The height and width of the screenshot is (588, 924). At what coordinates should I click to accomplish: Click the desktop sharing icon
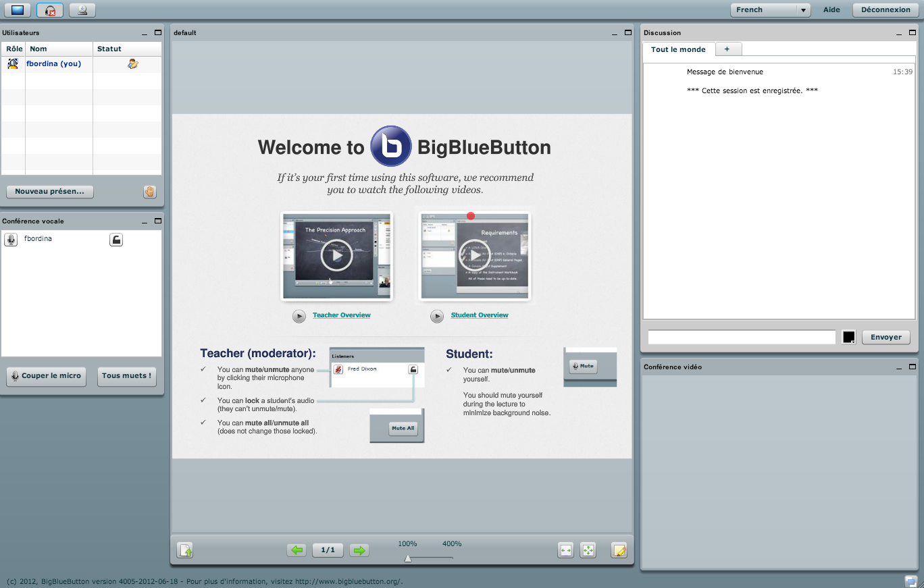18,10
